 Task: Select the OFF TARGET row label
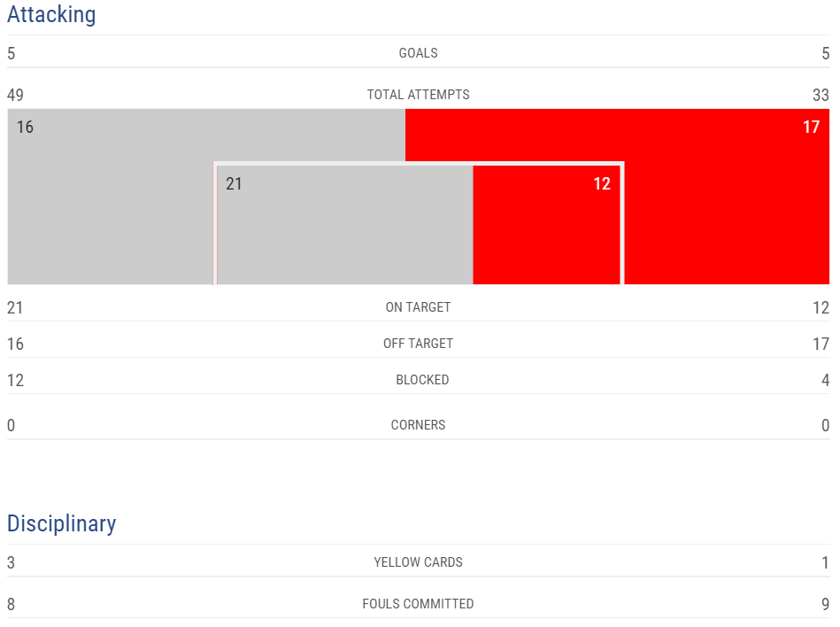click(419, 344)
